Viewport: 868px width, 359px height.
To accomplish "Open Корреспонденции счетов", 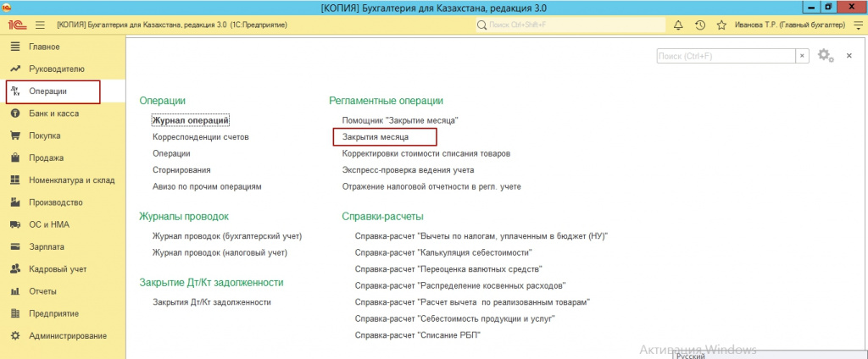I will pyautogui.click(x=201, y=136).
